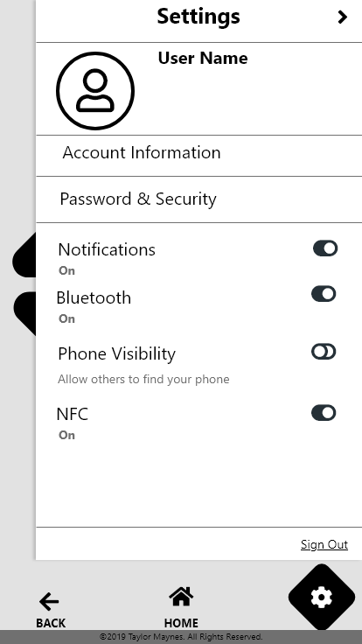Turn off the Bluetooth switch
362x644 pixels.
tap(324, 294)
